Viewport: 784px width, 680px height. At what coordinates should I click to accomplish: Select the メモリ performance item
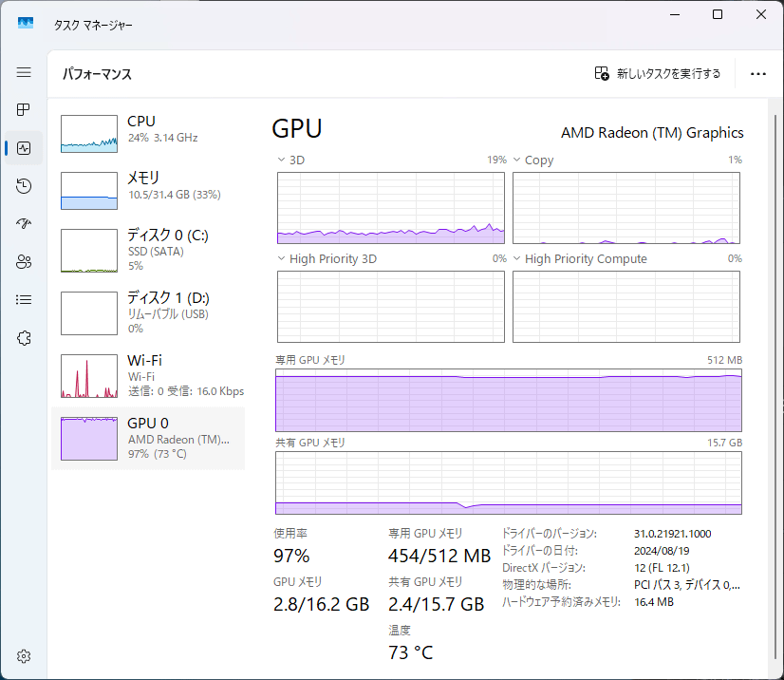148,190
